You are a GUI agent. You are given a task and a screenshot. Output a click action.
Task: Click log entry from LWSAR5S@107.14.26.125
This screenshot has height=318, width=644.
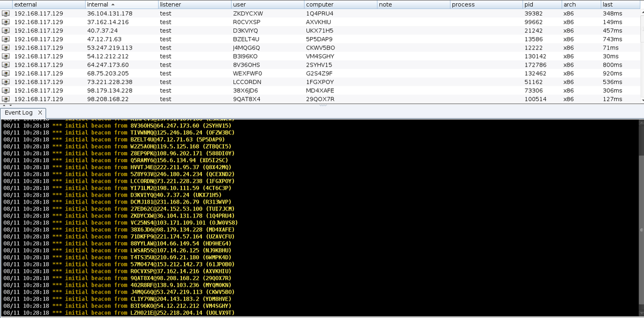click(x=117, y=251)
